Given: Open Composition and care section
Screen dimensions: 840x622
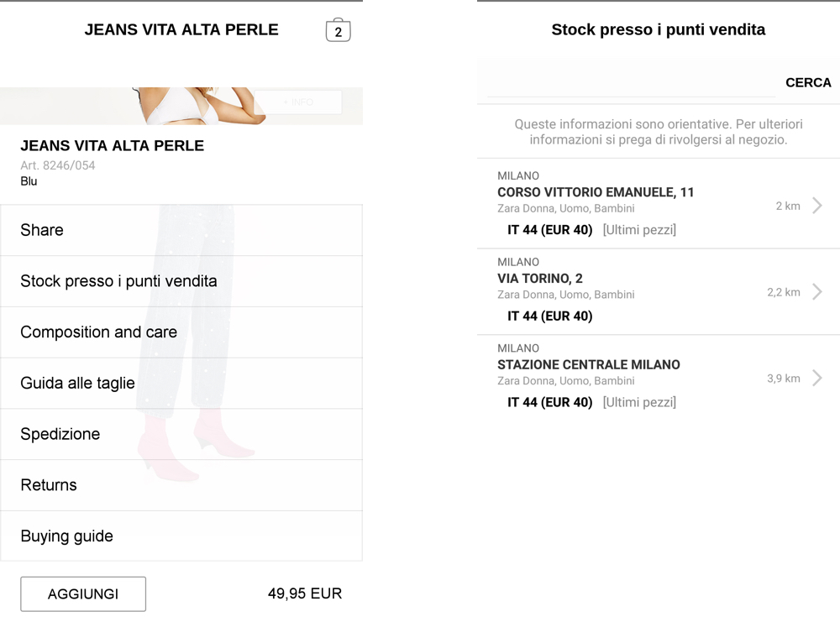Looking at the screenshot, I should [x=181, y=332].
